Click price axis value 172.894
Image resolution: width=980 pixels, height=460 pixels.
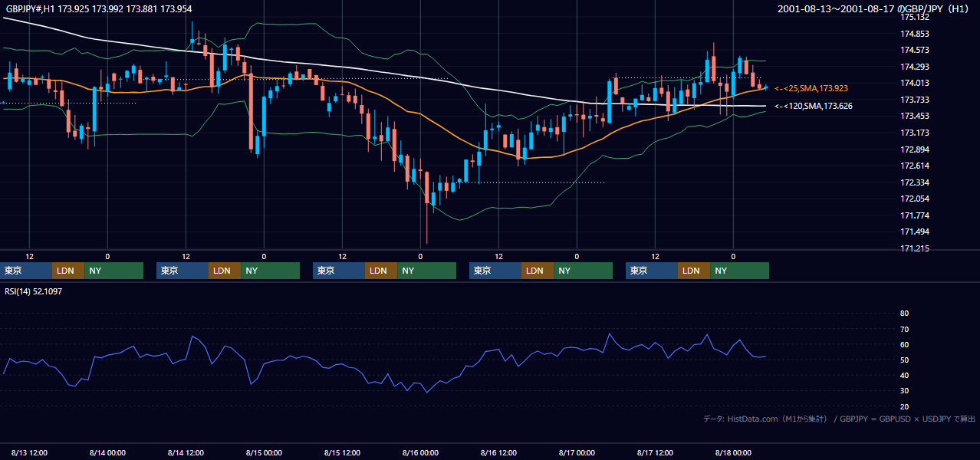[x=915, y=149]
